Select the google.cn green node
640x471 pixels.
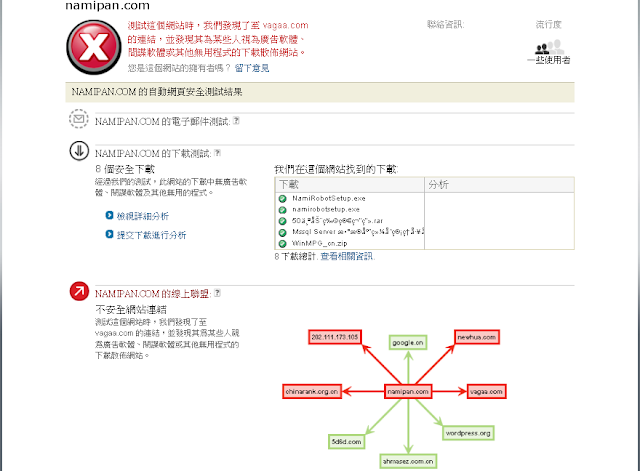408,342
